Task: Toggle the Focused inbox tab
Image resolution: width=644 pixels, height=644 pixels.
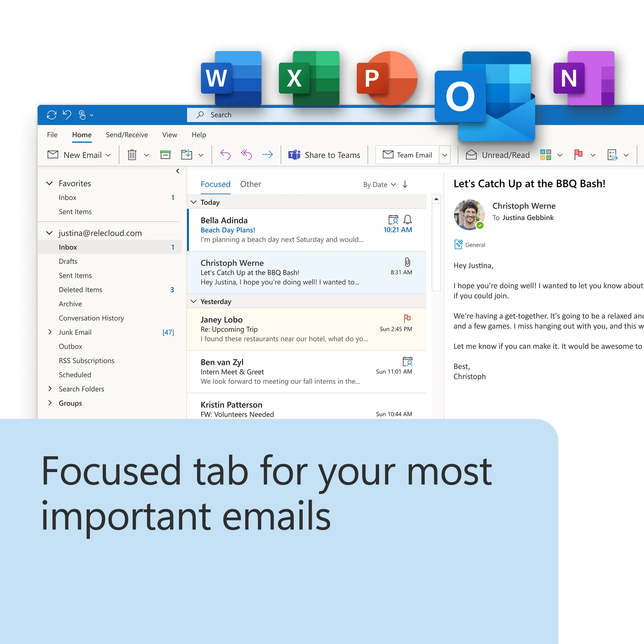Action: coord(213,184)
